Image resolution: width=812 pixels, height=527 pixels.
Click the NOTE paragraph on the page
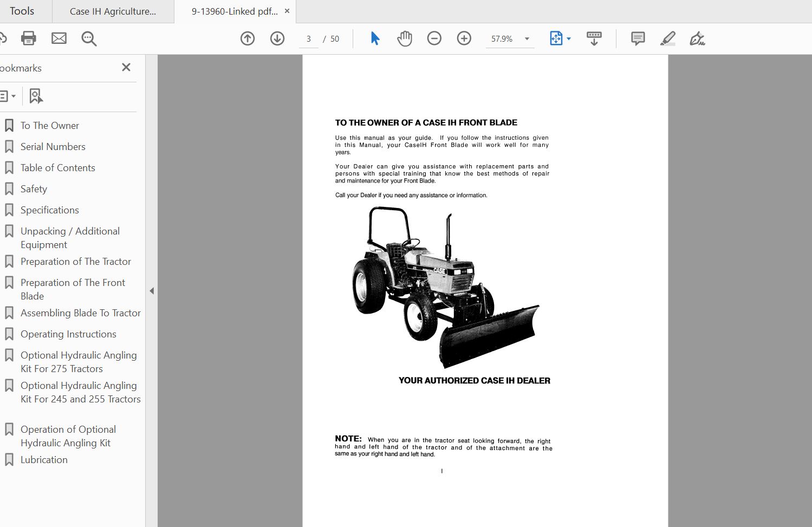pos(444,446)
